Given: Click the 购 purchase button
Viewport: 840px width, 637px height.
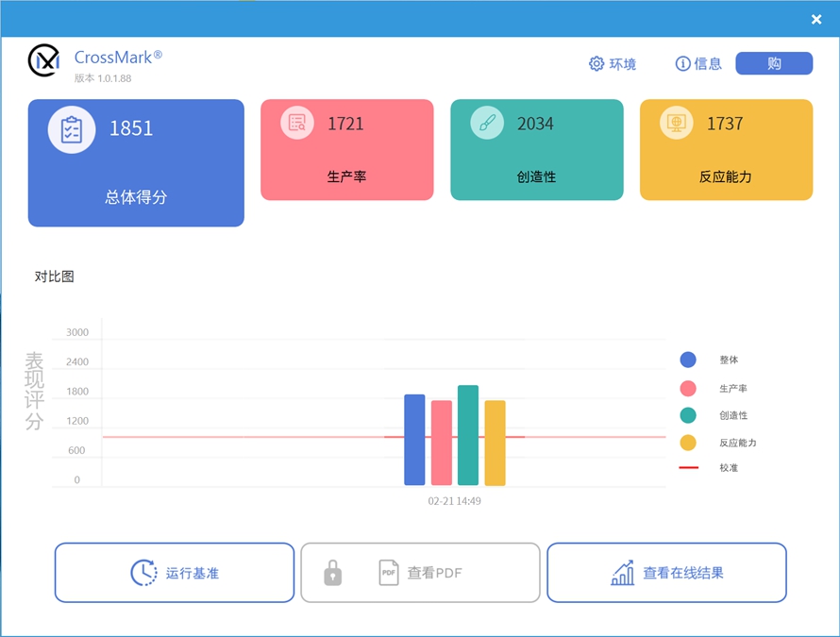Looking at the screenshot, I should click(x=774, y=62).
